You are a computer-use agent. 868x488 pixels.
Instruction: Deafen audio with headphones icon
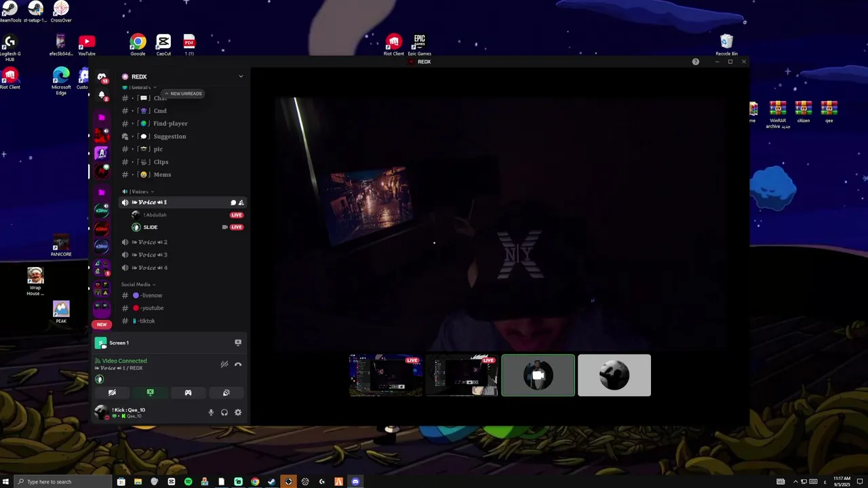click(224, 413)
